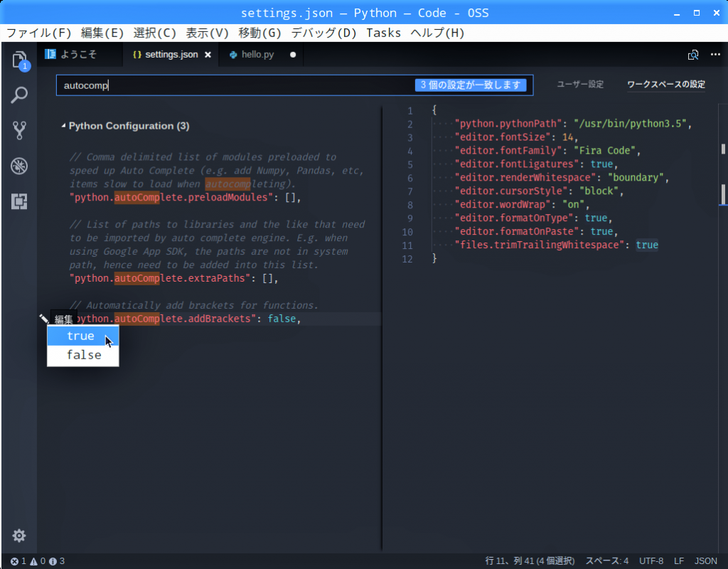Open the Tasks menu
Viewport: 728px width, 569px height.
pyautogui.click(x=383, y=33)
